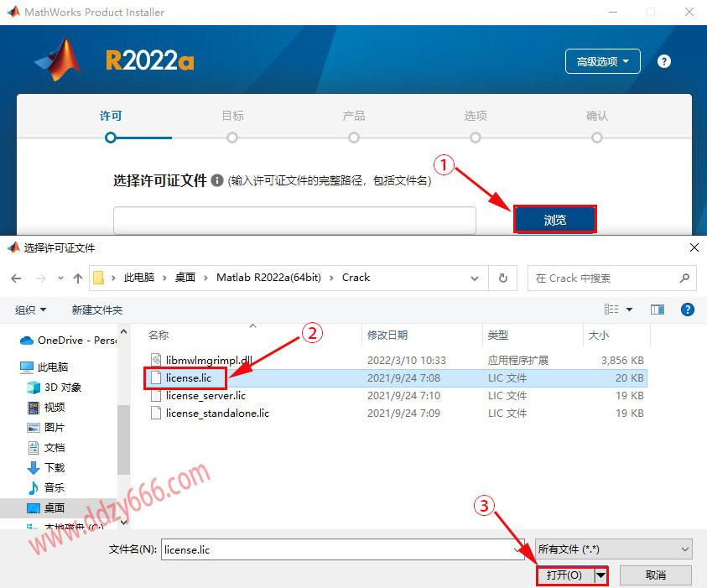Click the navigation pane scroll up arrow
Image resolution: width=707 pixels, height=588 pixels.
pos(123,332)
